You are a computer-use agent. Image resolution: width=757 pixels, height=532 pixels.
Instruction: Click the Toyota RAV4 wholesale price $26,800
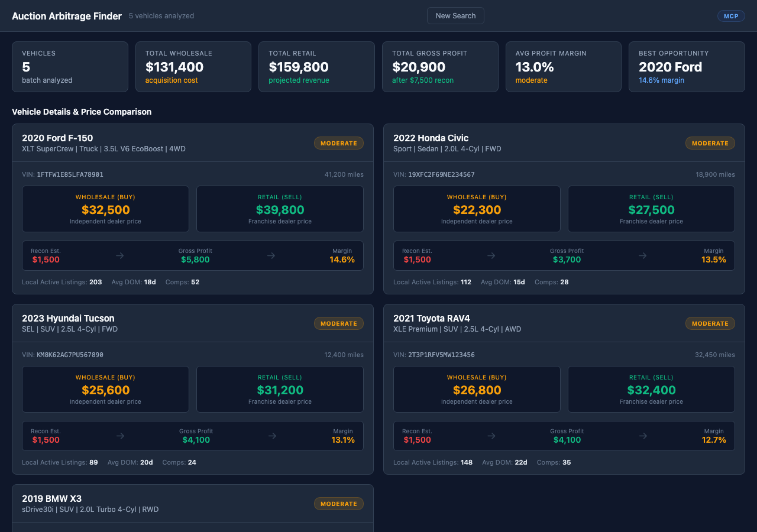pyautogui.click(x=477, y=390)
